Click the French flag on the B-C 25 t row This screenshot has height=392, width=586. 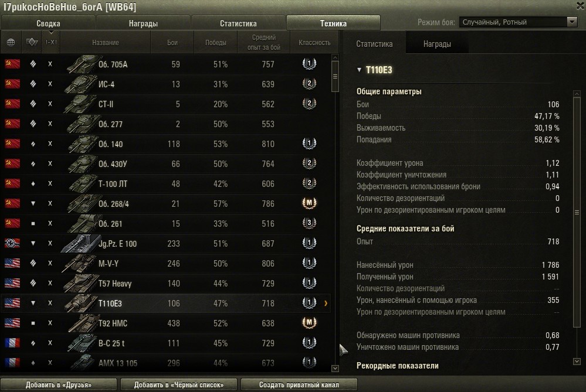click(x=12, y=343)
